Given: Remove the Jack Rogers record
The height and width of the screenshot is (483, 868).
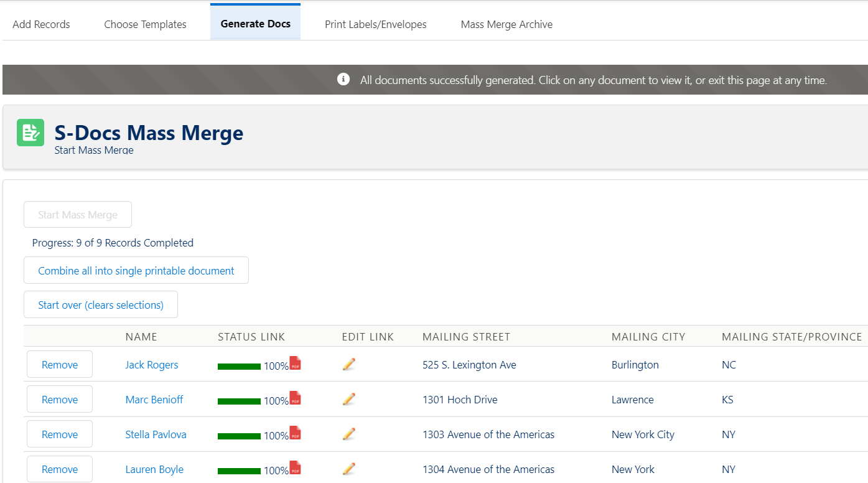Looking at the screenshot, I should 60,365.
